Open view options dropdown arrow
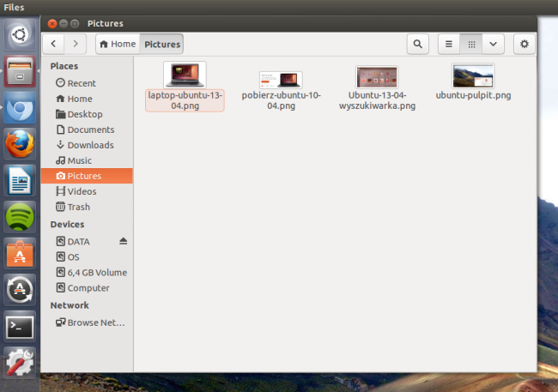This screenshot has height=392, width=558. pyautogui.click(x=494, y=44)
